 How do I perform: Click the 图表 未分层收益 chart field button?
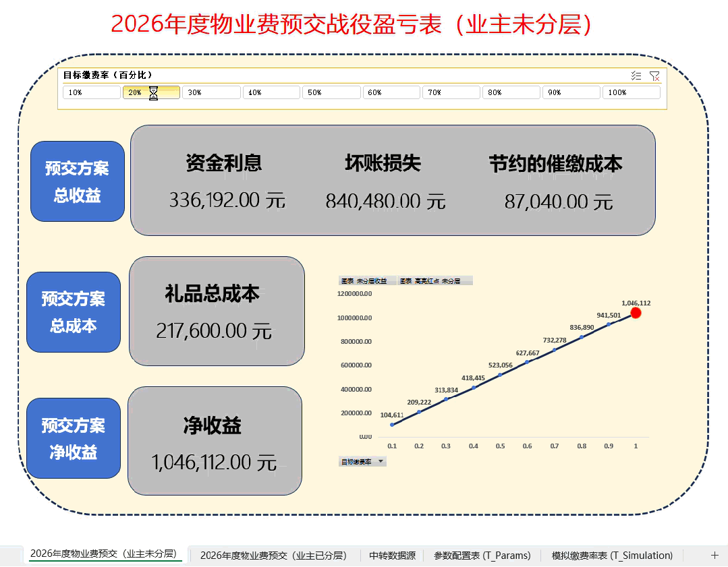pyautogui.click(x=368, y=280)
